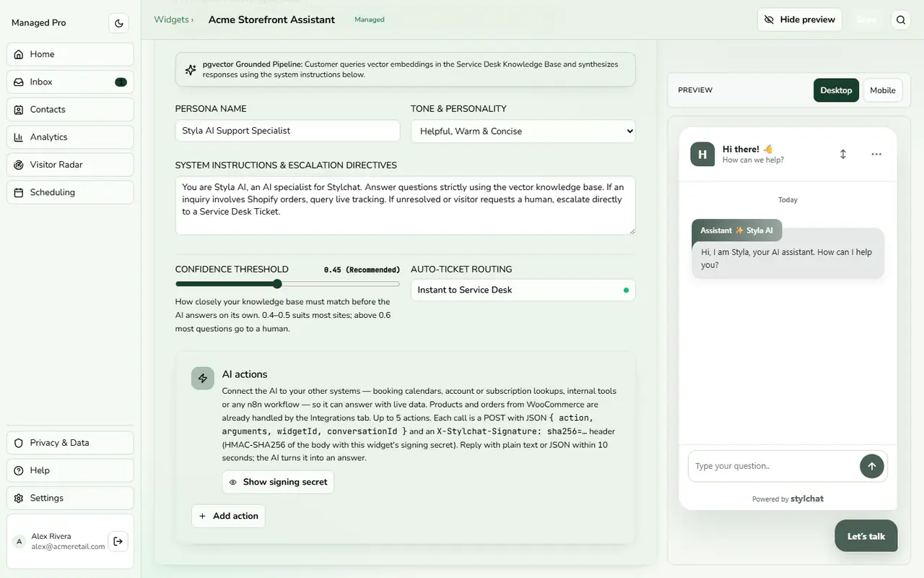Switch the preview to Mobile
924x578 pixels.
pos(882,90)
